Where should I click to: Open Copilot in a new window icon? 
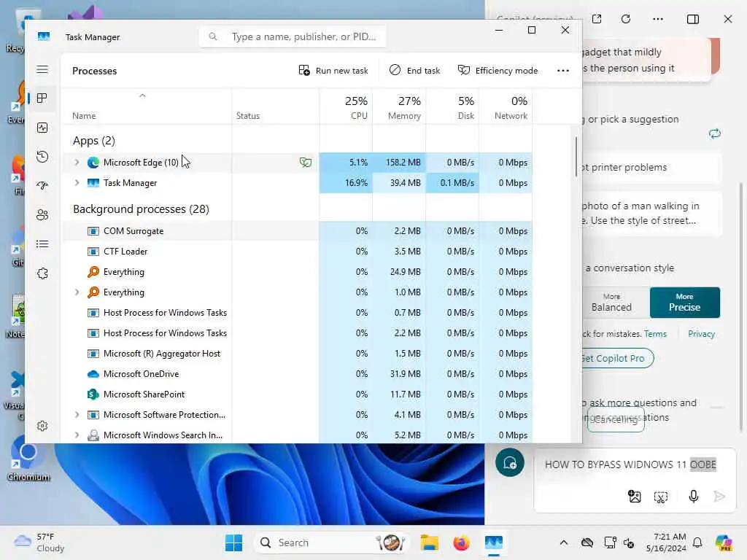(597, 19)
